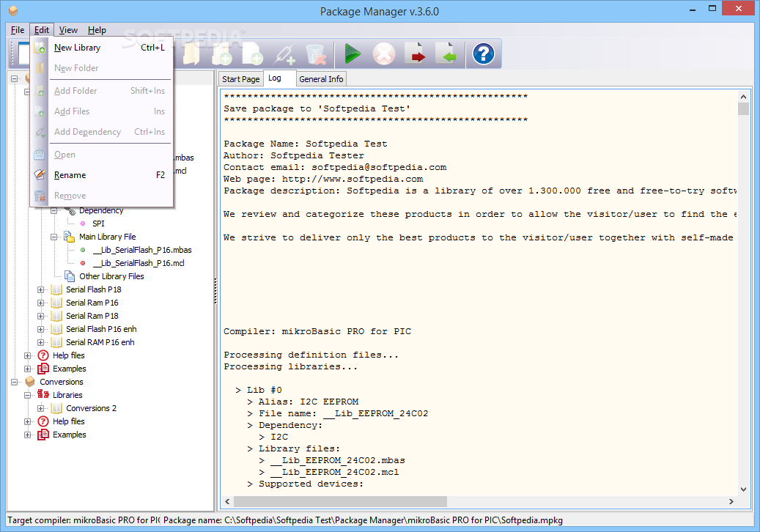The height and width of the screenshot is (532, 760).
Task: Click the log's horizontal scrollbar right arrow
Action: coord(731,501)
